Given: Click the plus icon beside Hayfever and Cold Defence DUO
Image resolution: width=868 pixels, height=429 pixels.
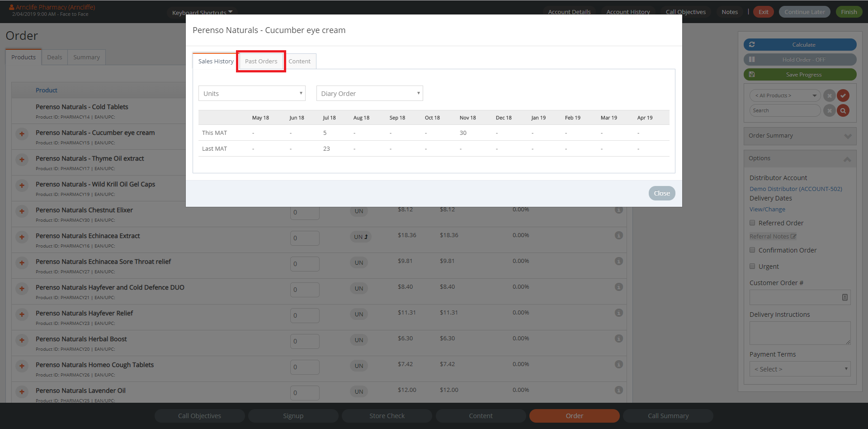Looking at the screenshot, I should pyautogui.click(x=22, y=289).
